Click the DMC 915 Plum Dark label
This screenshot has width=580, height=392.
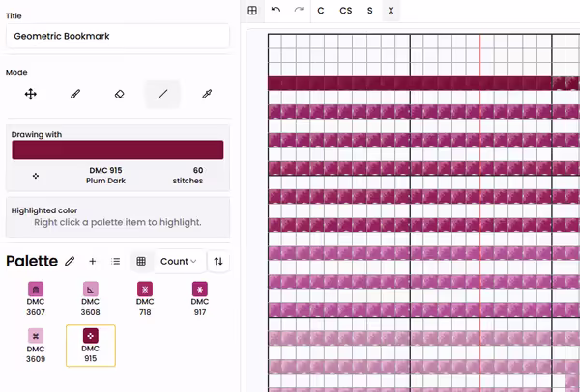[105, 176]
